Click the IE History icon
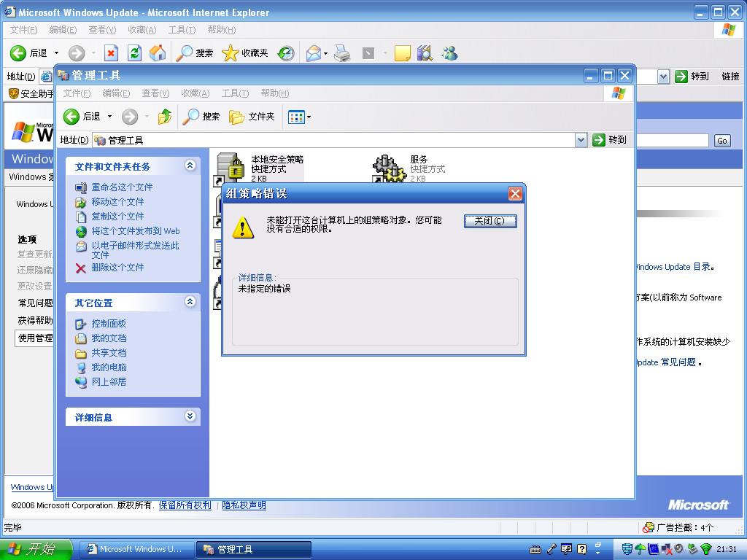 tap(286, 52)
